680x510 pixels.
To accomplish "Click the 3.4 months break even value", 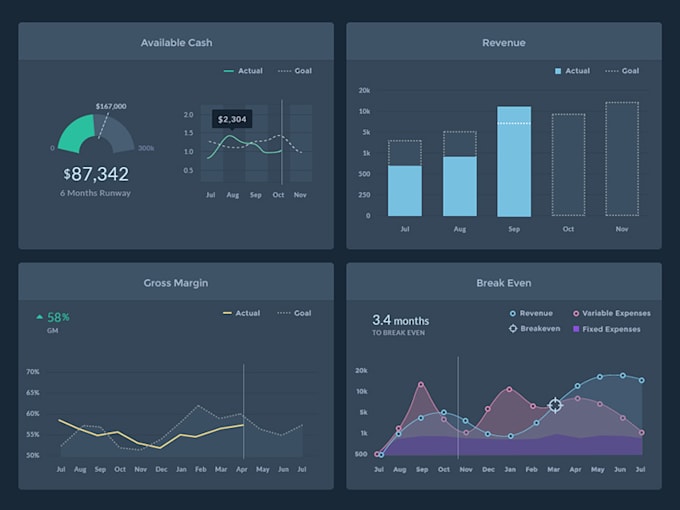I will point(400,320).
